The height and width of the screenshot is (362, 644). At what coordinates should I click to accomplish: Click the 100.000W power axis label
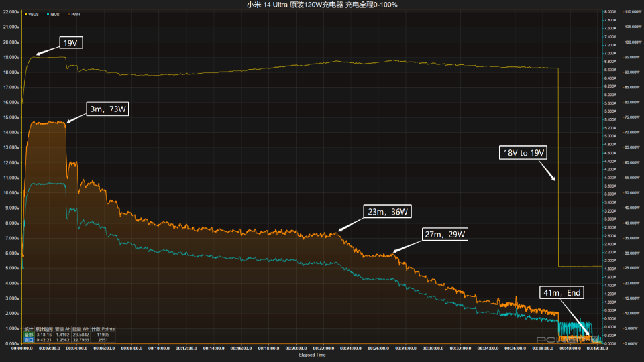[633, 42]
